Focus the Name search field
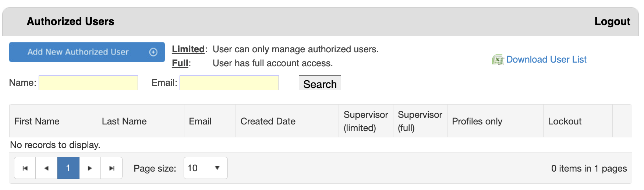This screenshot has height=190, width=644. (88, 83)
